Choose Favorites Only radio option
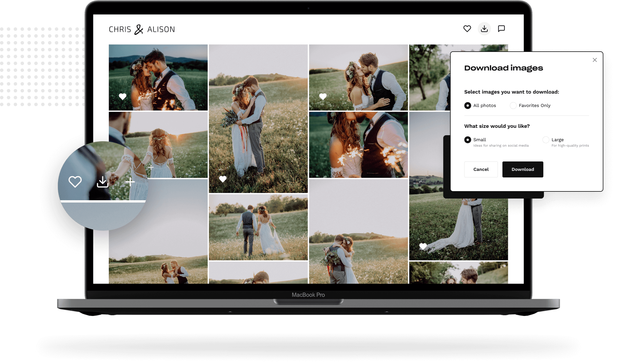 point(513,106)
